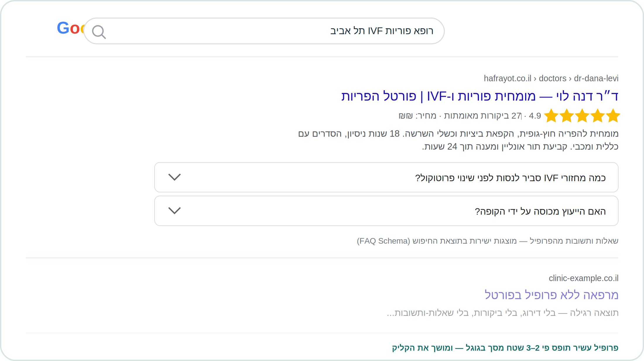Viewport: 644px width, 361px height.
Task: Click the clinic-example.co.il URL
Action: [583, 278]
